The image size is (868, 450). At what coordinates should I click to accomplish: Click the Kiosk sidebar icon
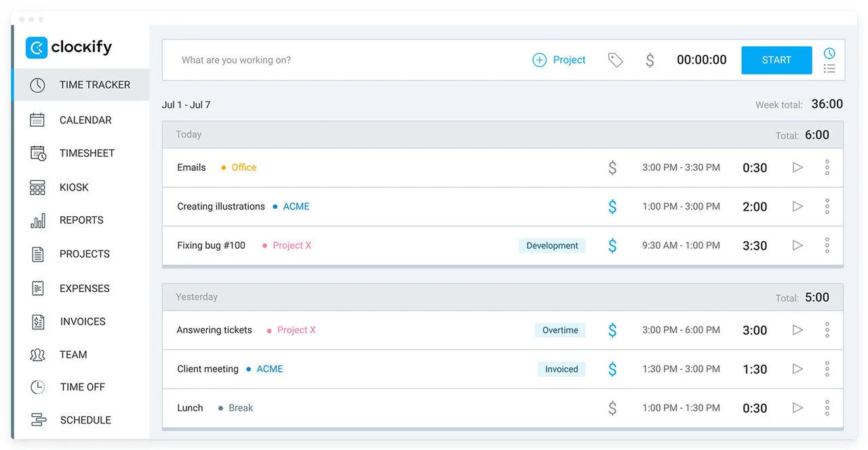tap(37, 187)
